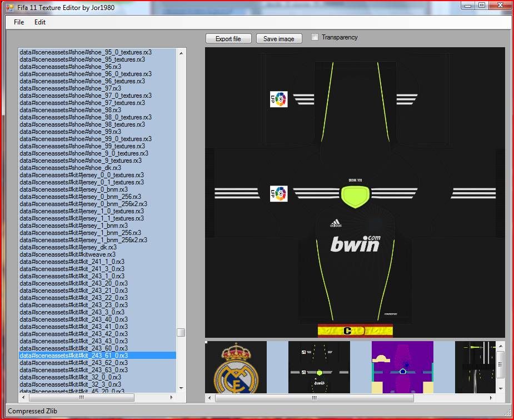Open the Edit menu
The height and width of the screenshot is (420, 514).
coord(40,22)
